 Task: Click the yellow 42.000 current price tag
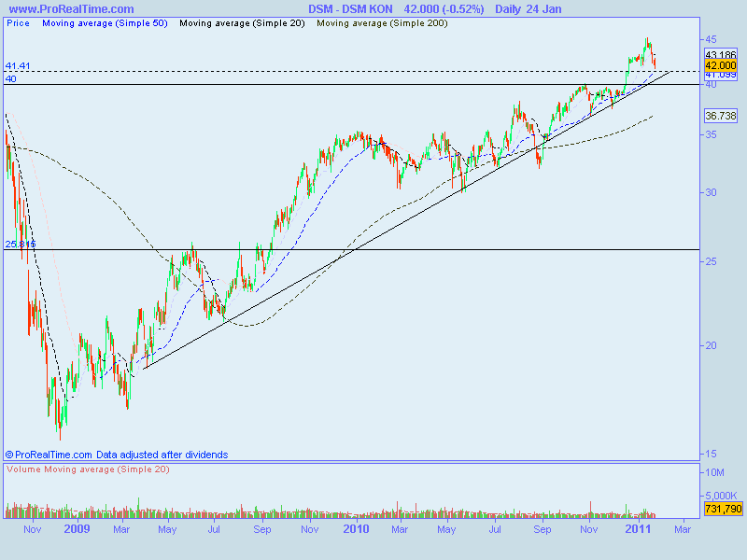tap(720, 65)
